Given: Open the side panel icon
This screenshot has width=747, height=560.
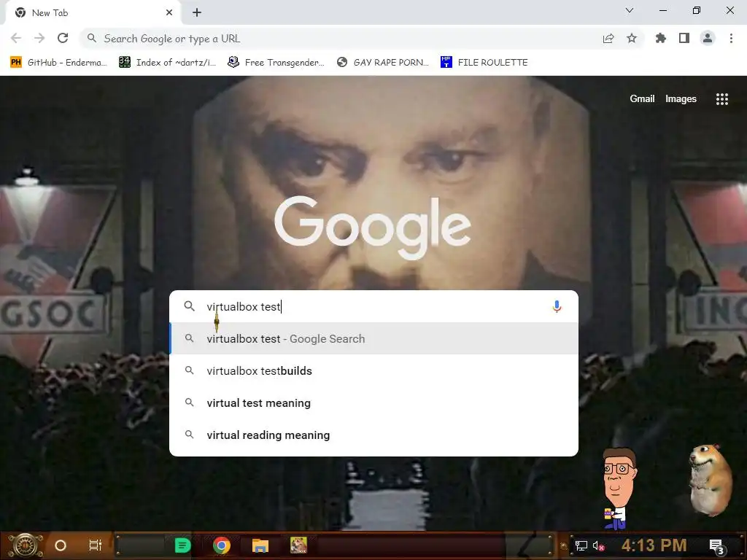Looking at the screenshot, I should point(684,38).
